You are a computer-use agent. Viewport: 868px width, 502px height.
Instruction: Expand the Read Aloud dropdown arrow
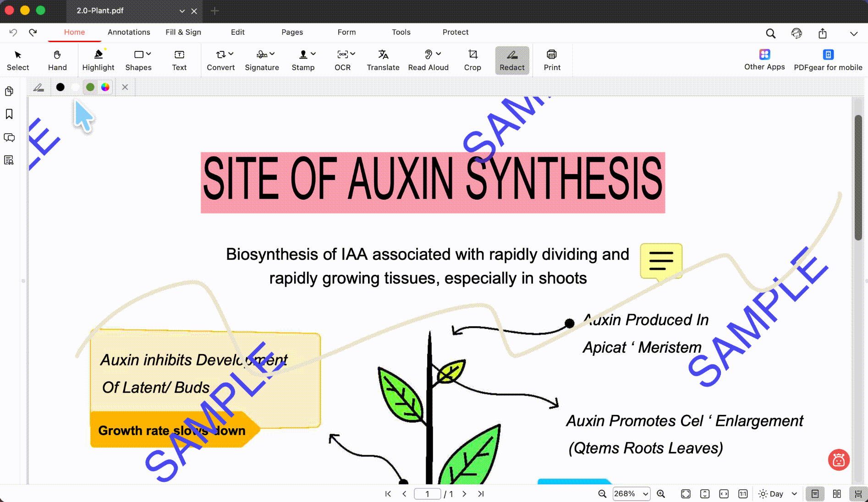(x=439, y=54)
